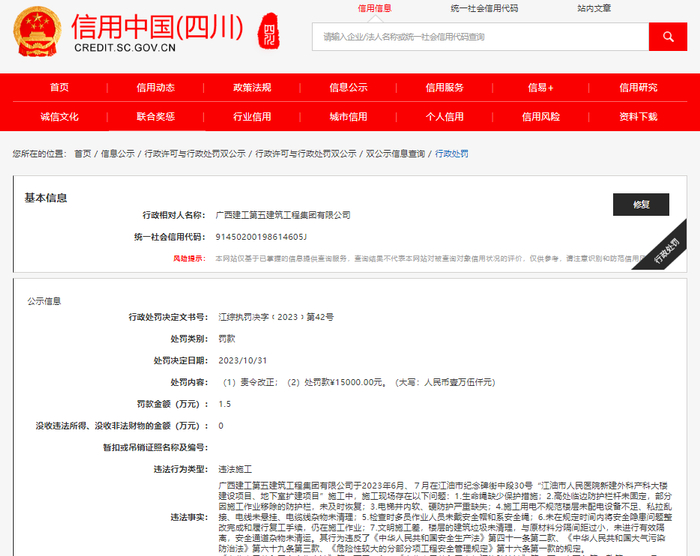Screen dimensions: 700x556
Task: Click penalty type value 罚款
Action: pos(227,339)
